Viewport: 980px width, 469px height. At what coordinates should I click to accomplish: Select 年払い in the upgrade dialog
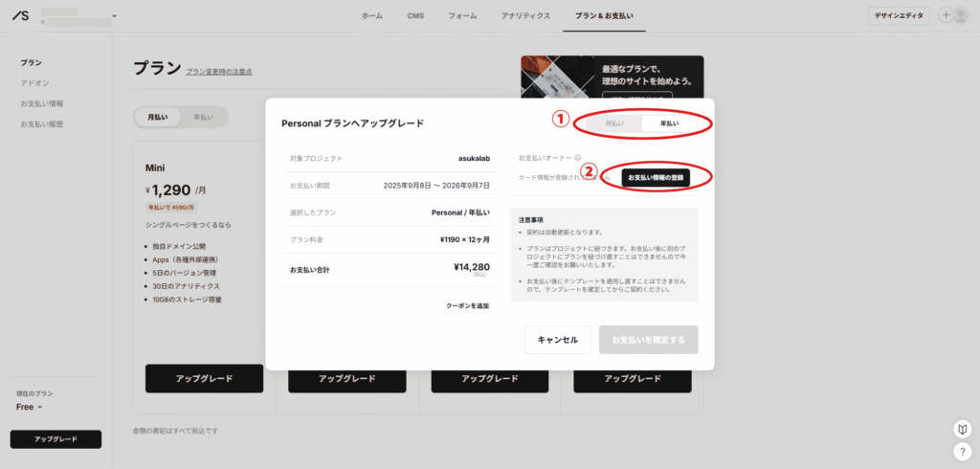tap(670, 124)
